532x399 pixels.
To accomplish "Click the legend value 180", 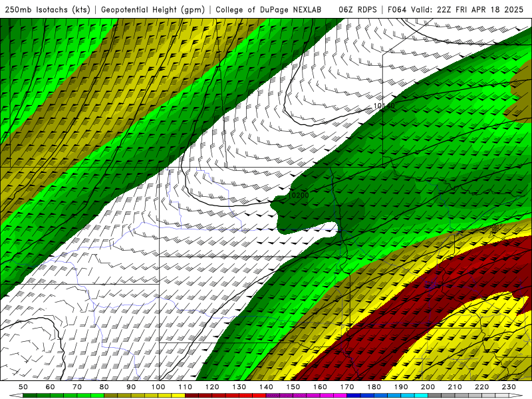I will [374, 387].
